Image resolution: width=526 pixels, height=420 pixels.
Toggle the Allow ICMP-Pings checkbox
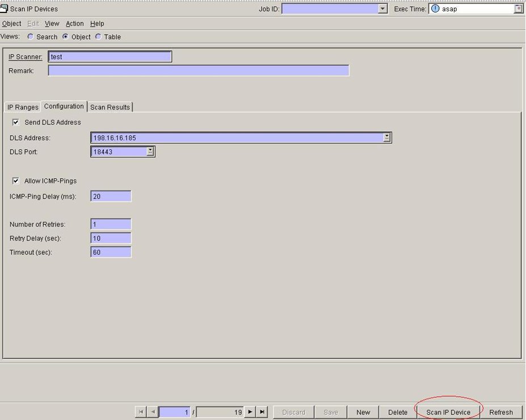point(16,181)
